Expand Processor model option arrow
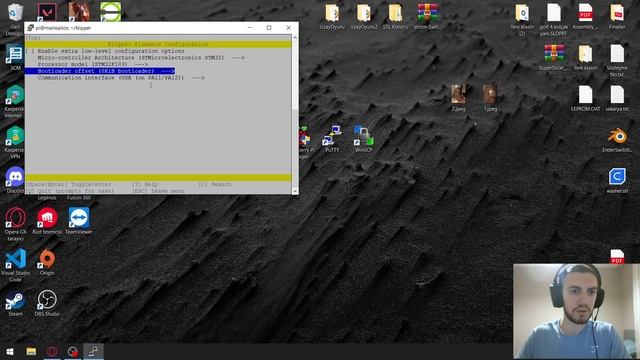640x360 pixels. click(141, 64)
